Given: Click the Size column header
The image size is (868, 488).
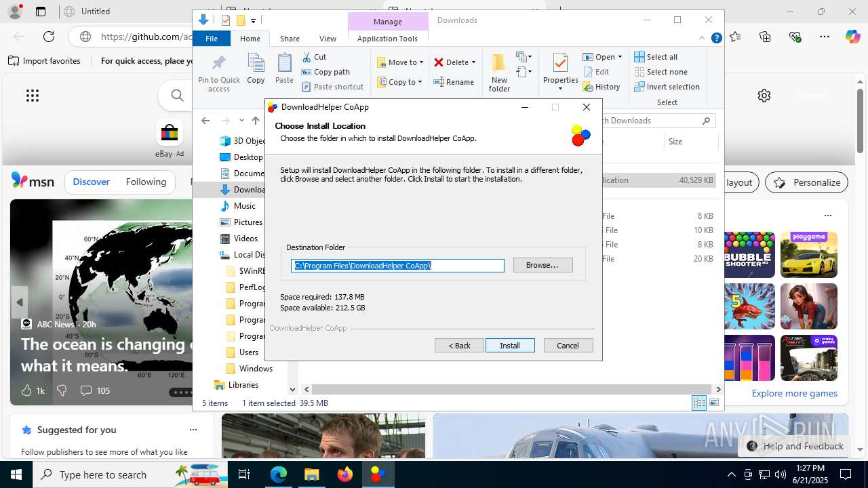Looking at the screenshot, I should [690, 142].
